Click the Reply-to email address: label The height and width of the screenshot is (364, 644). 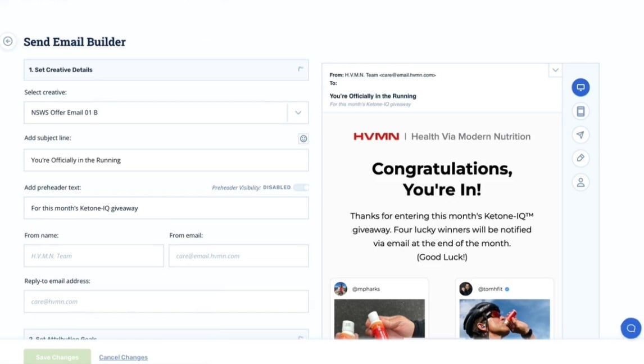coord(57,281)
